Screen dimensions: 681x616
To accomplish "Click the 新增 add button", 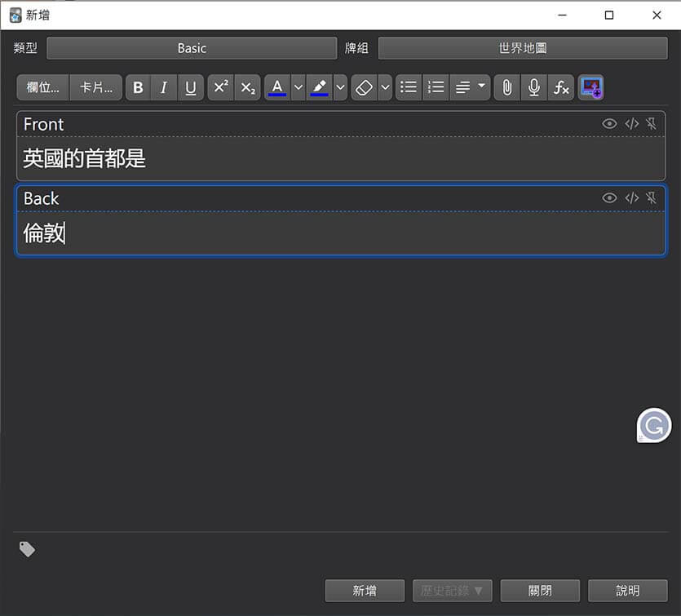I will [x=365, y=591].
